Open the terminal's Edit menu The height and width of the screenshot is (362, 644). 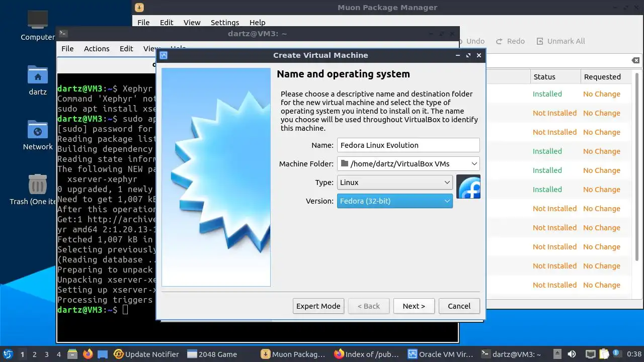pos(126,48)
